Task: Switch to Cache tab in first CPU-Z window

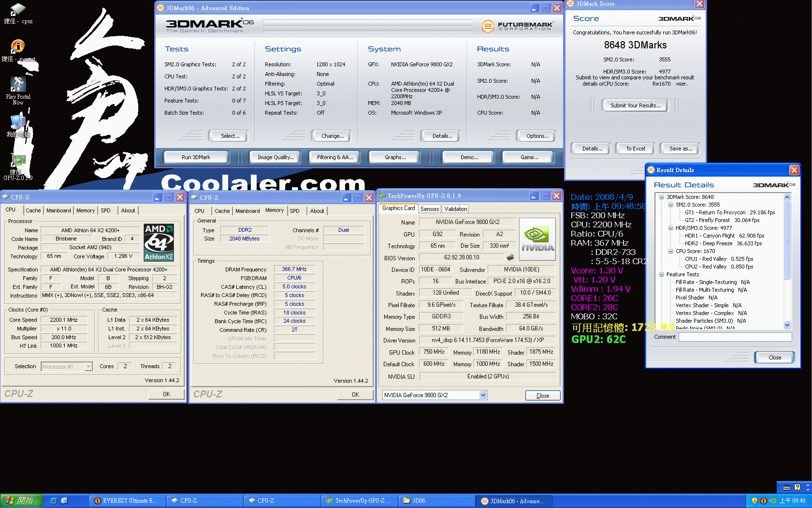Action: (x=33, y=210)
